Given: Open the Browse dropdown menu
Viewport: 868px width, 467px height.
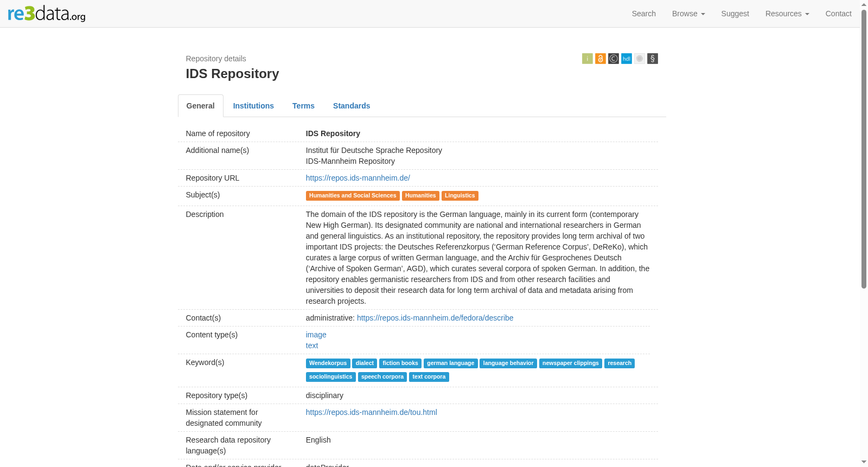Looking at the screenshot, I should [688, 14].
